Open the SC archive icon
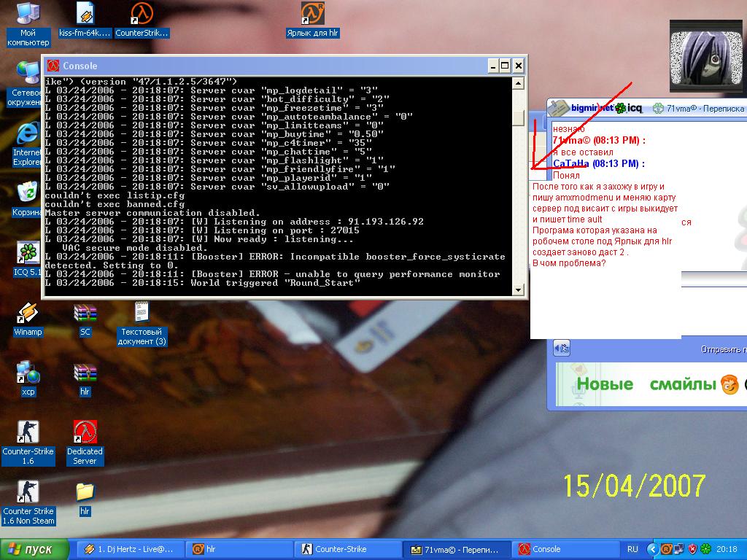 [85, 319]
